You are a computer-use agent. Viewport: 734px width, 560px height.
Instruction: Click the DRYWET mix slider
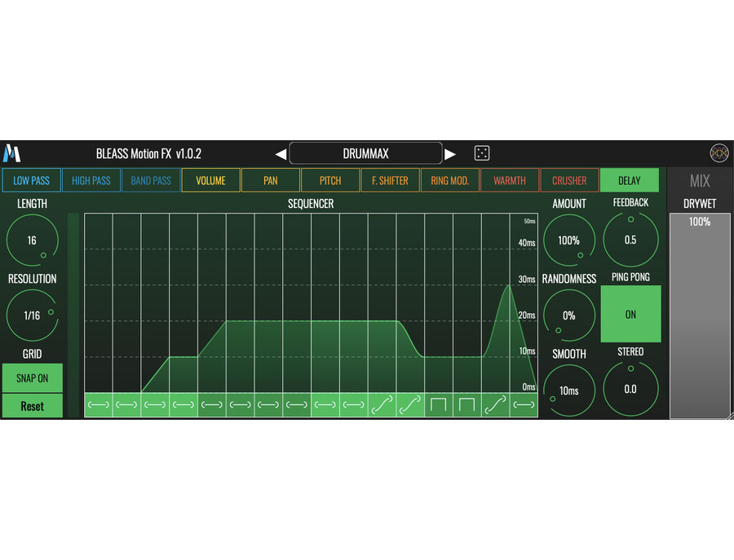(700, 315)
